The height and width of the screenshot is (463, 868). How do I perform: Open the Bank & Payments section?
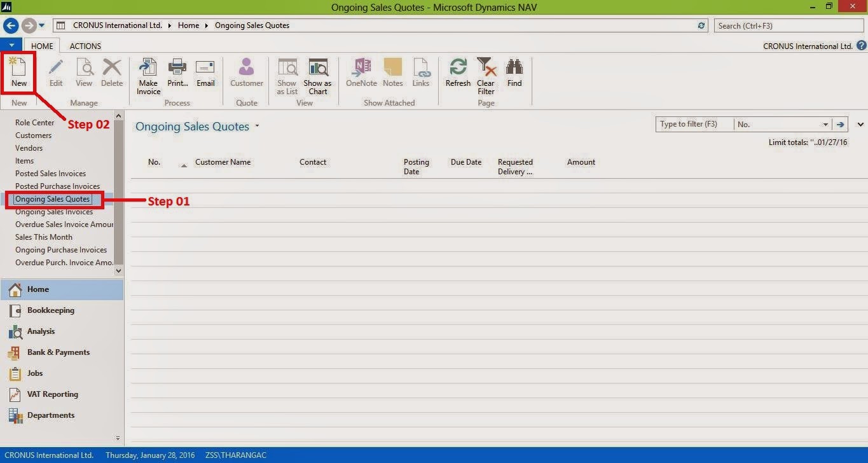point(62,352)
